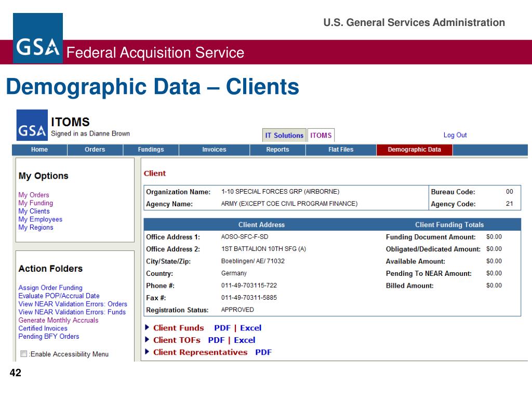Go to the Fundings menu
The height and width of the screenshot is (399, 532).
tap(151, 150)
